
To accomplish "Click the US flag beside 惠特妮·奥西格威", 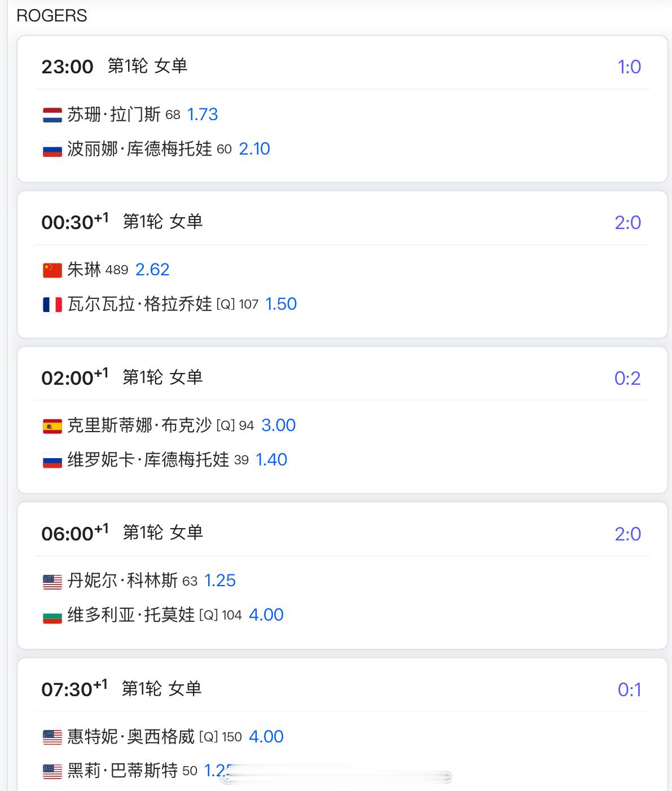I will pos(52,737).
